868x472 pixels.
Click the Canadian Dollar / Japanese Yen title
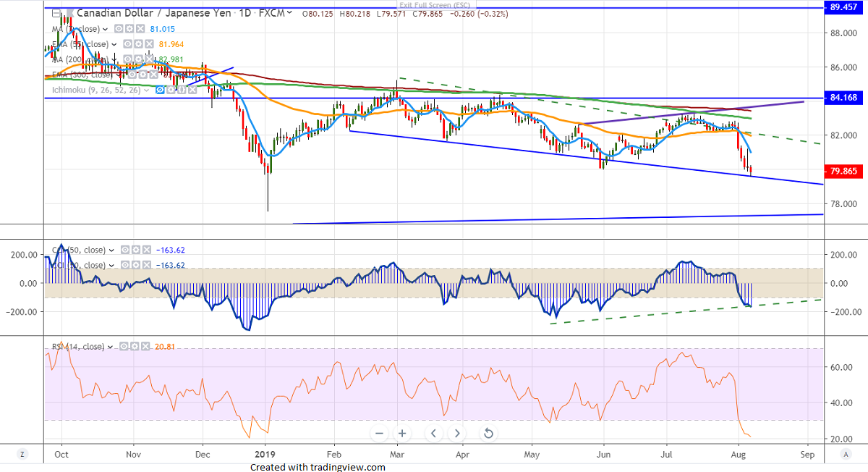pos(153,12)
